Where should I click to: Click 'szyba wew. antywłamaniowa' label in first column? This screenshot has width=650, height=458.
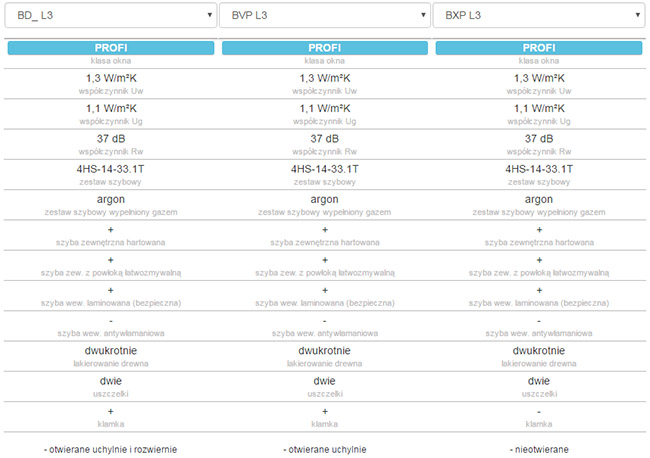(111, 333)
